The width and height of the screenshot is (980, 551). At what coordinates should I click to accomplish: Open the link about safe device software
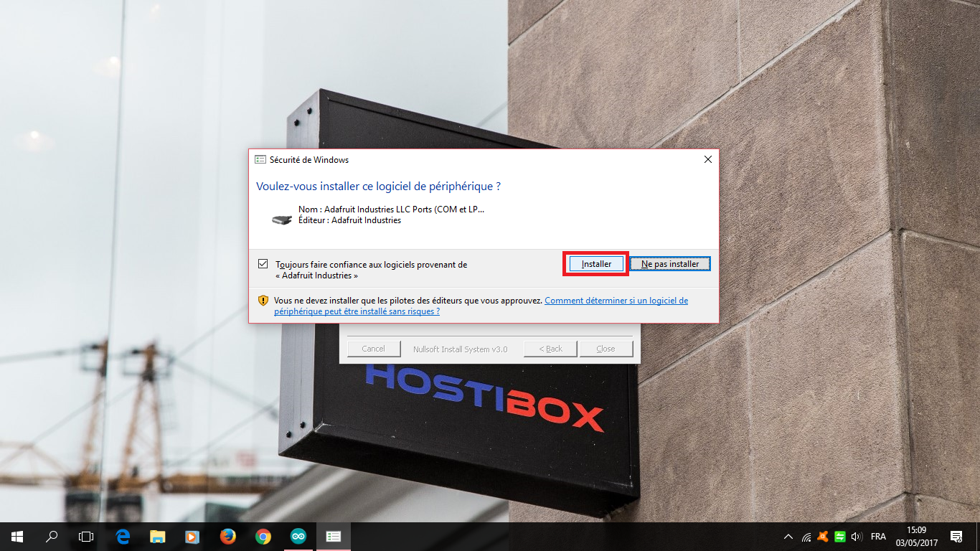coord(481,306)
